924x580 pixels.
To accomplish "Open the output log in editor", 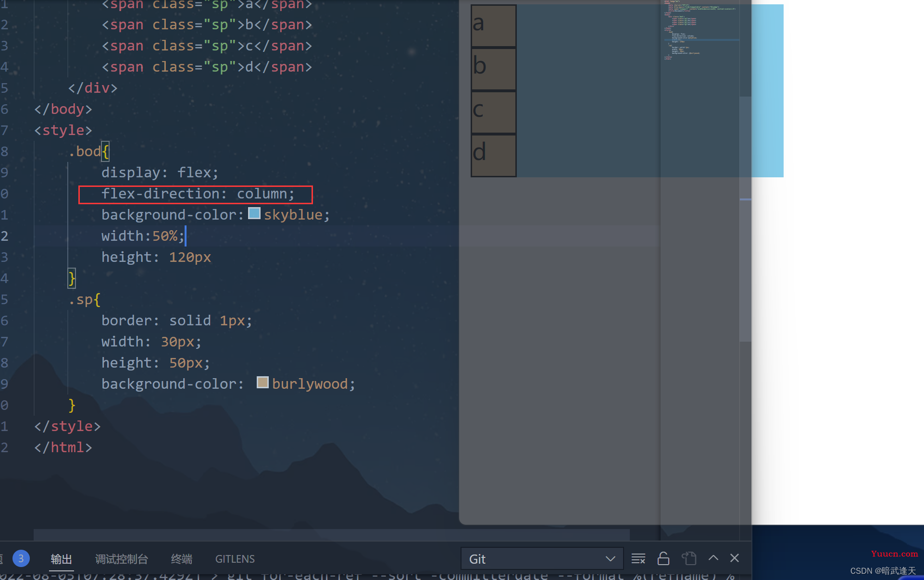I will (689, 558).
